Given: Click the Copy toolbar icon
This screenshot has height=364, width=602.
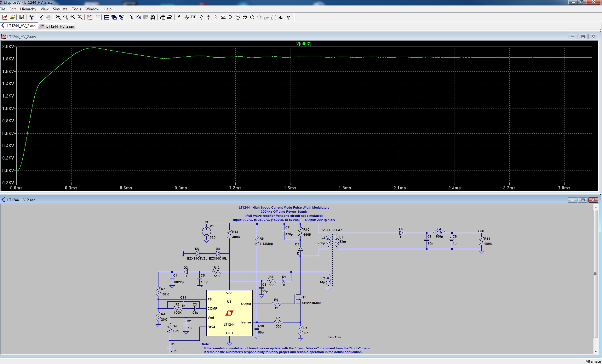Looking at the screenshot, I should 138,17.
